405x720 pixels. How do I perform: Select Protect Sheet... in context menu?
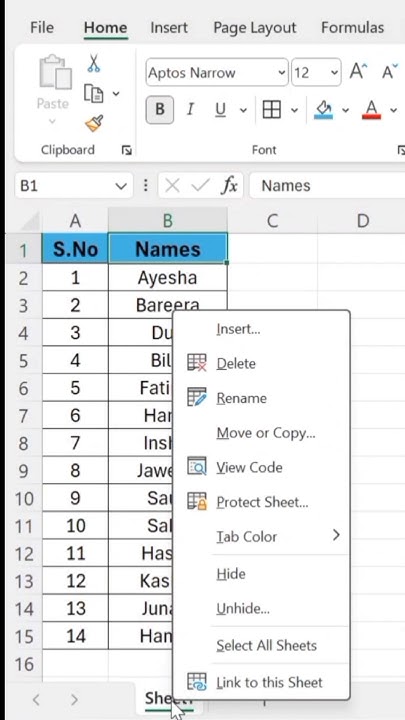tap(262, 502)
